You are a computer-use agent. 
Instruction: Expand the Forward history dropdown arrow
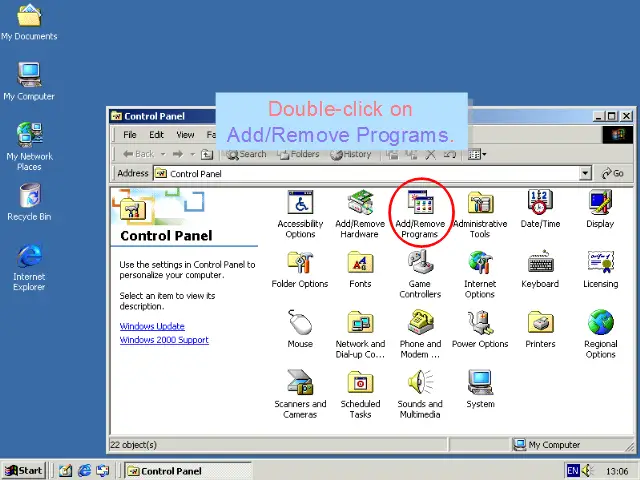click(193, 154)
